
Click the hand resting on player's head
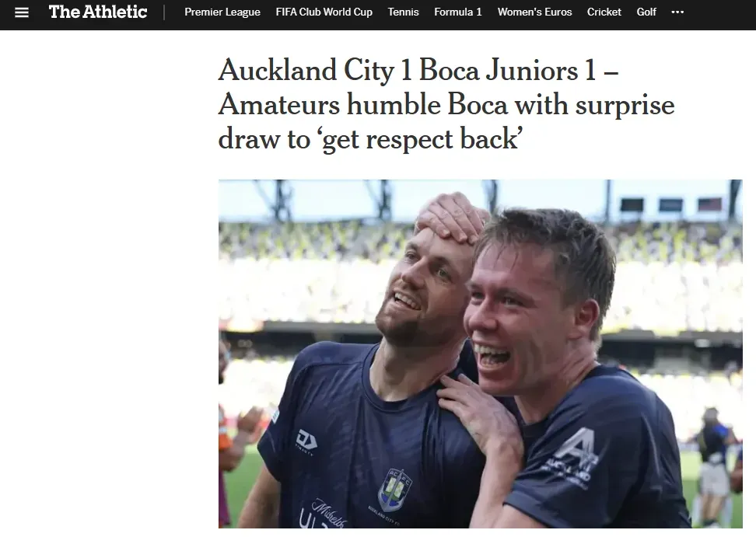click(452, 218)
